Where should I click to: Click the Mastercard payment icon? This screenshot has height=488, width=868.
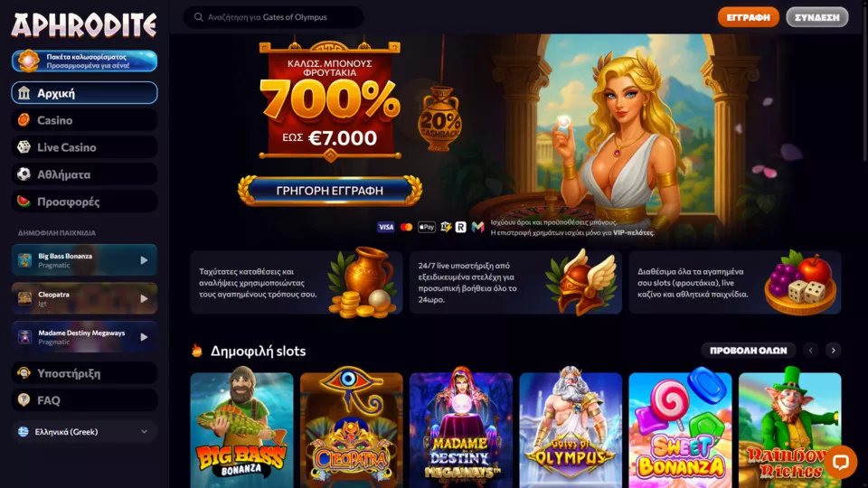(x=406, y=227)
